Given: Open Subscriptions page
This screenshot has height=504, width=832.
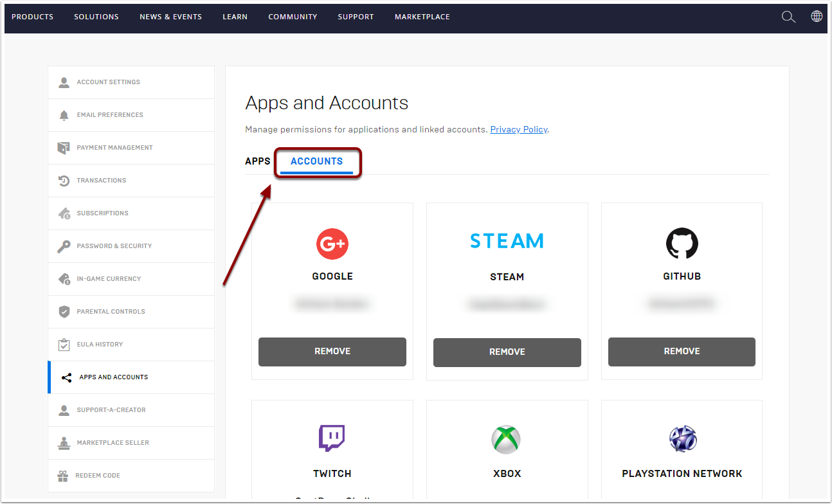Looking at the screenshot, I should pos(131,213).
